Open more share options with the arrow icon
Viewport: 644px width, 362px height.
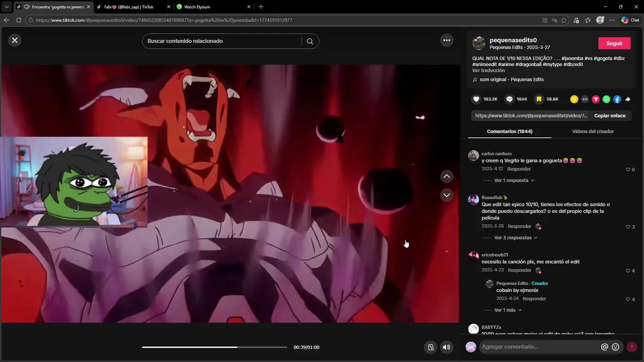[x=628, y=99]
